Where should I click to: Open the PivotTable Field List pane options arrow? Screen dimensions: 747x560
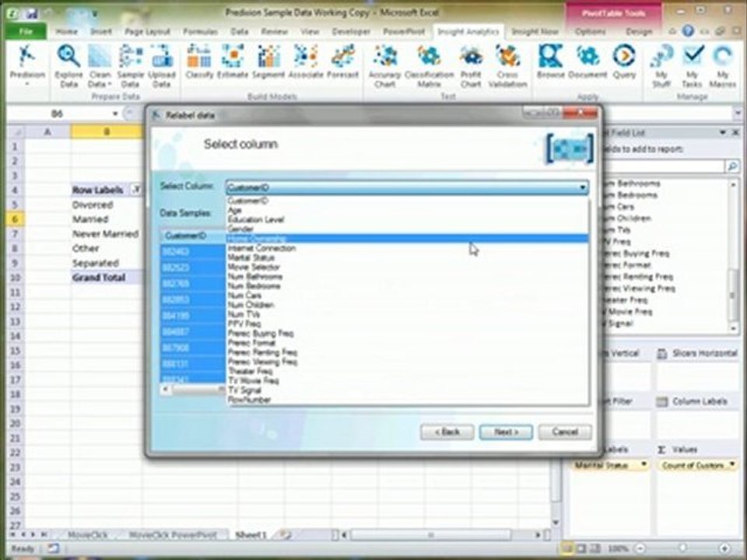[x=723, y=133]
